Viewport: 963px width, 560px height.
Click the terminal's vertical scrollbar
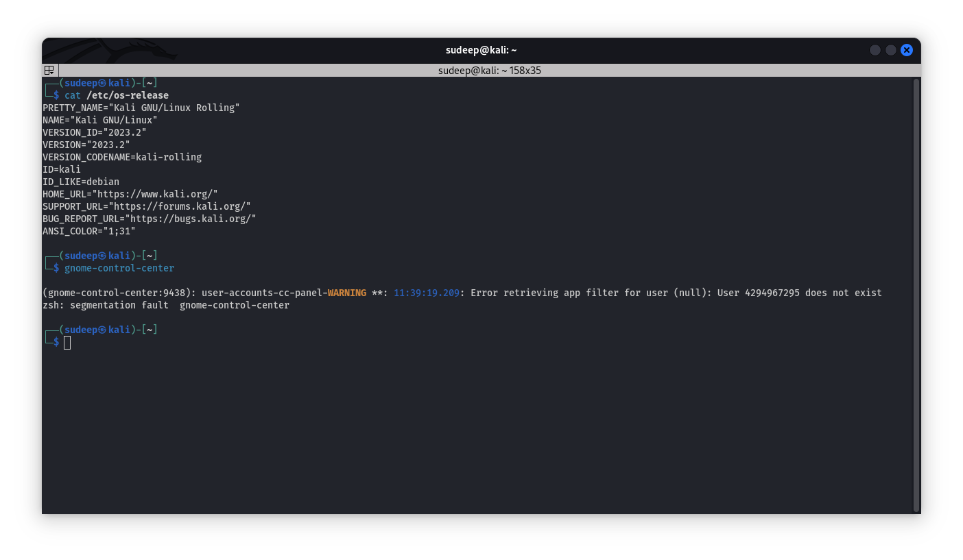[916, 295]
